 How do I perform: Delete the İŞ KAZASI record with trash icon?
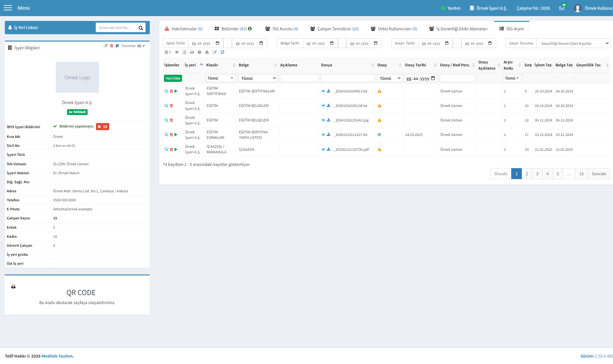[x=171, y=149]
